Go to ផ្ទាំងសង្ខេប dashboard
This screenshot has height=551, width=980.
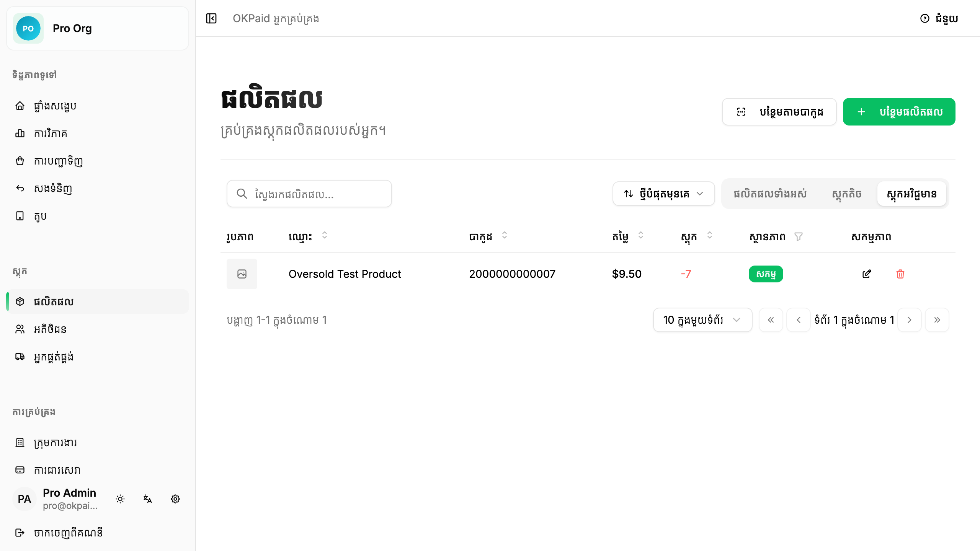pos(98,106)
